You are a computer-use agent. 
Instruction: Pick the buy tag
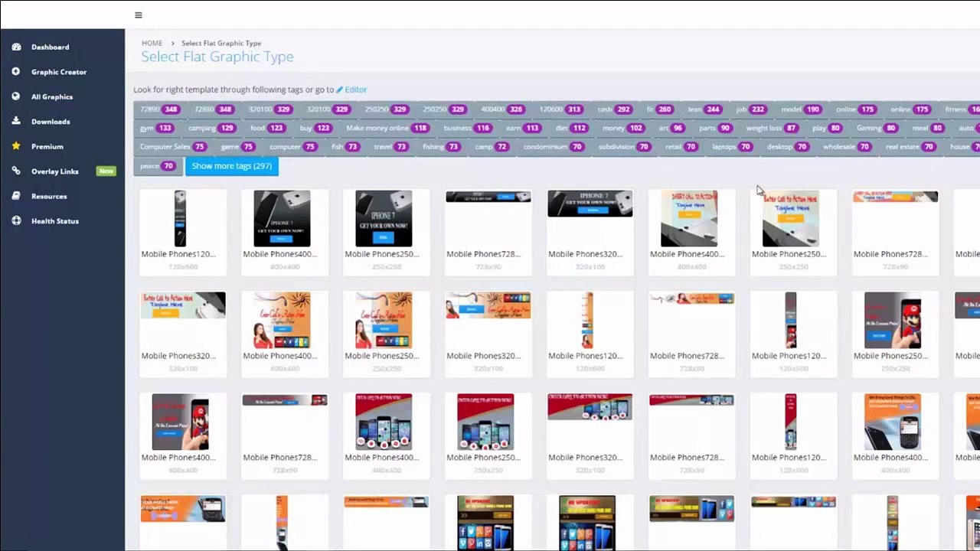[315, 128]
